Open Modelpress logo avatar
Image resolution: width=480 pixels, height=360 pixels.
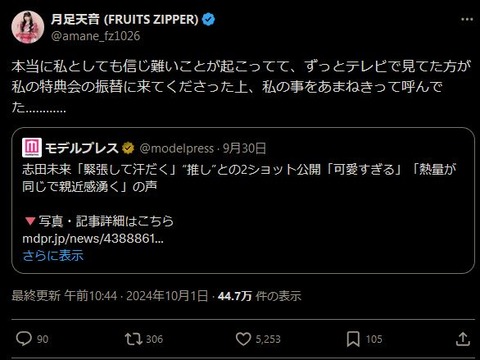[x=32, y=148]
